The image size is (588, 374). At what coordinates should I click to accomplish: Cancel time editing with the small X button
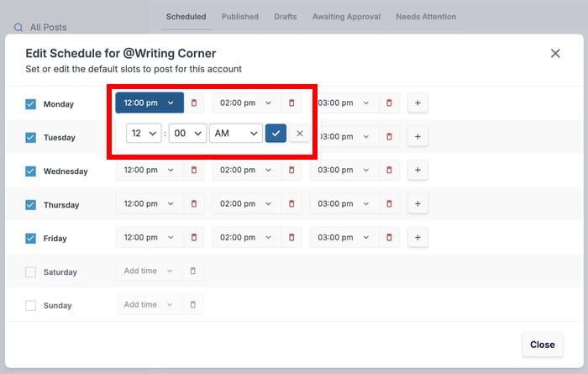(x=300, y=133)
